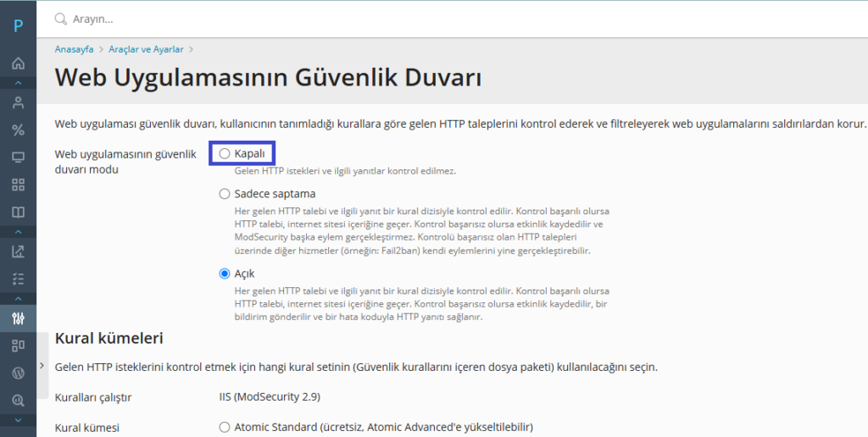This screenshot has width=868, height=437.
Task: Expand the sidebar with the right chevron
Action: 42,365
